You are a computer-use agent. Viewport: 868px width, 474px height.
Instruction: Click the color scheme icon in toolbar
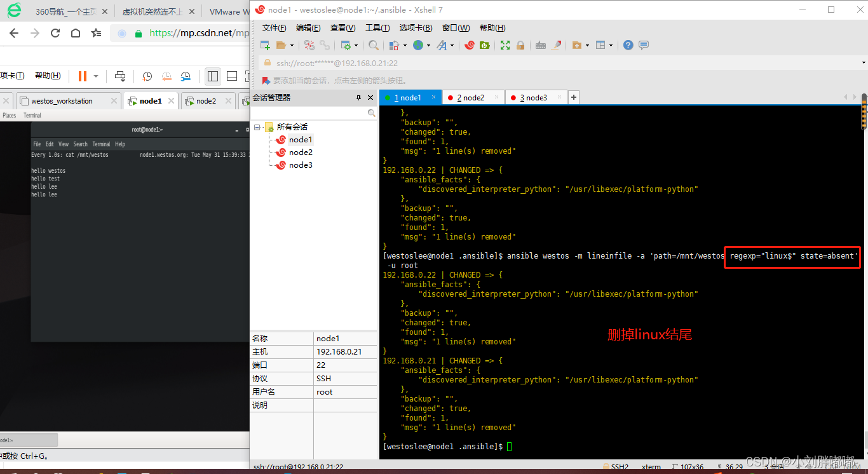pyautogui.click(x=394, y=45)
